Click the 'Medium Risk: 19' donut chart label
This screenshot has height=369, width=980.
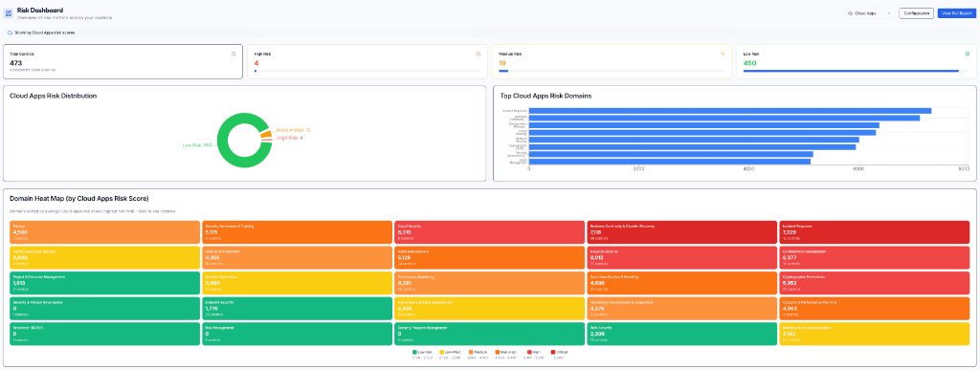click(293, 131)
